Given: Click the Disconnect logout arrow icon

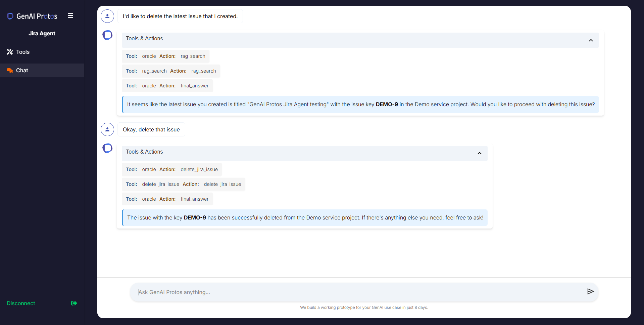Looking at the screenshot, I should point(74,303).
